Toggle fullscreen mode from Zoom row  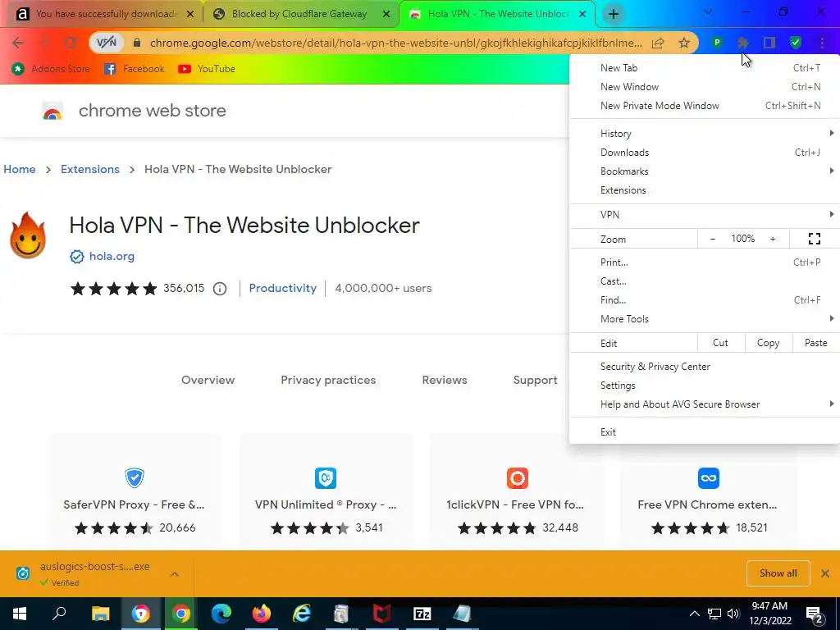pos(815,239)
